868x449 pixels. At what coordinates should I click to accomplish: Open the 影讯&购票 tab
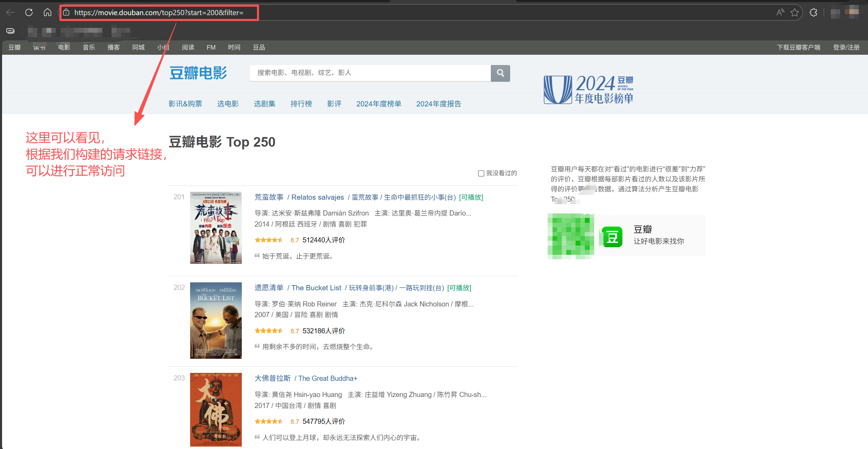coord(185,104)
